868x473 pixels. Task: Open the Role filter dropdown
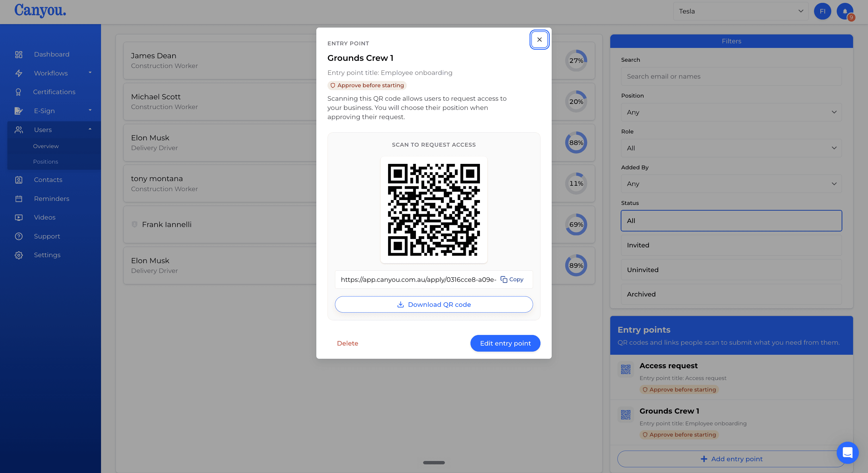(x=731, y=148)
